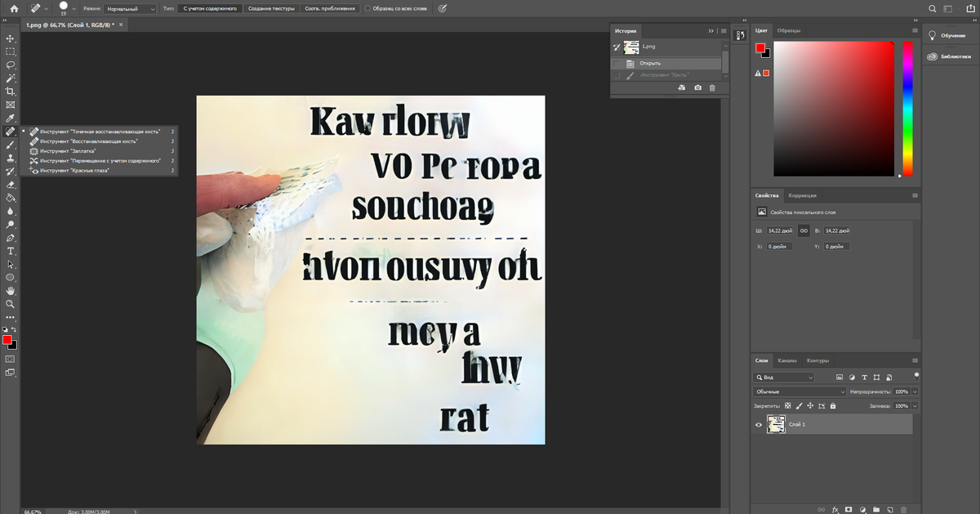Switch to the 'Каналы' tab
Screen dimensions: 980x514
click(786, 360)
